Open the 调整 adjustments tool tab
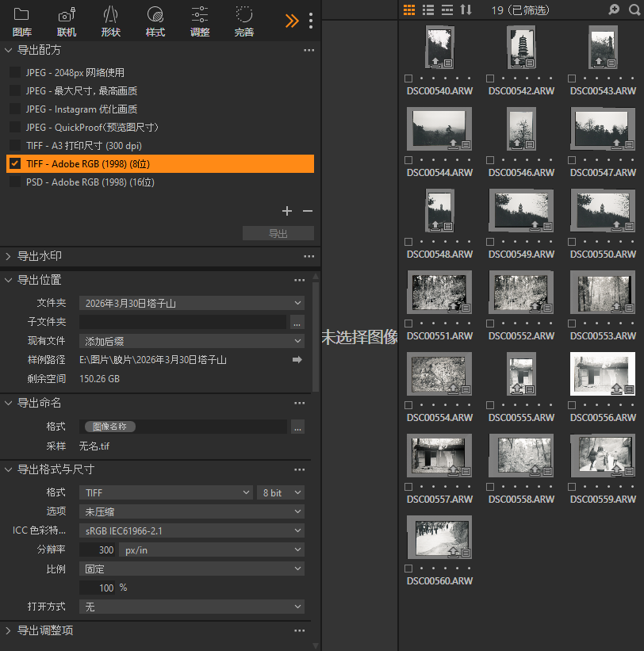 click(199, 21)
